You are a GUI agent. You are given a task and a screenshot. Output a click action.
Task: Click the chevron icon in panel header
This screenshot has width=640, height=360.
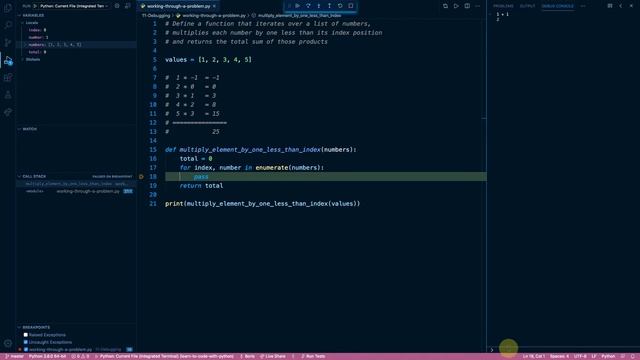pyautogui.click(x=620, y=6)
